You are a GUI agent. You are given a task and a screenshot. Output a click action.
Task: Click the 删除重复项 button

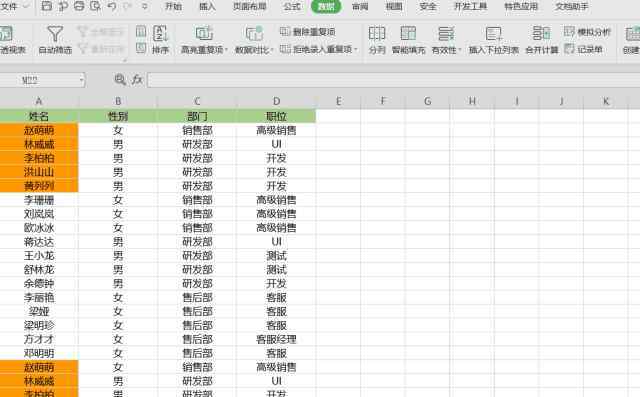(308, 31)
